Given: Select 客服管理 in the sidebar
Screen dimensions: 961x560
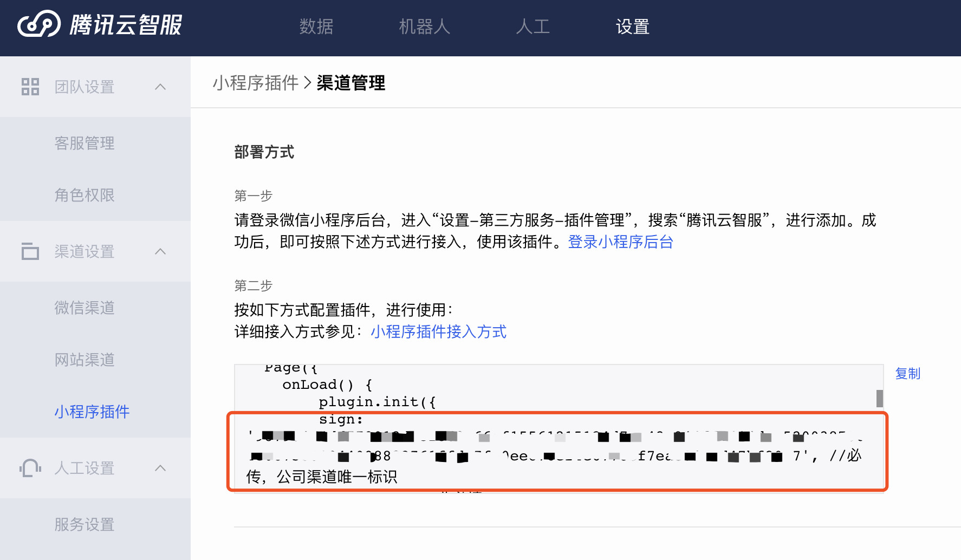Looking at the screenshot, I should click(x=85, y=143).
